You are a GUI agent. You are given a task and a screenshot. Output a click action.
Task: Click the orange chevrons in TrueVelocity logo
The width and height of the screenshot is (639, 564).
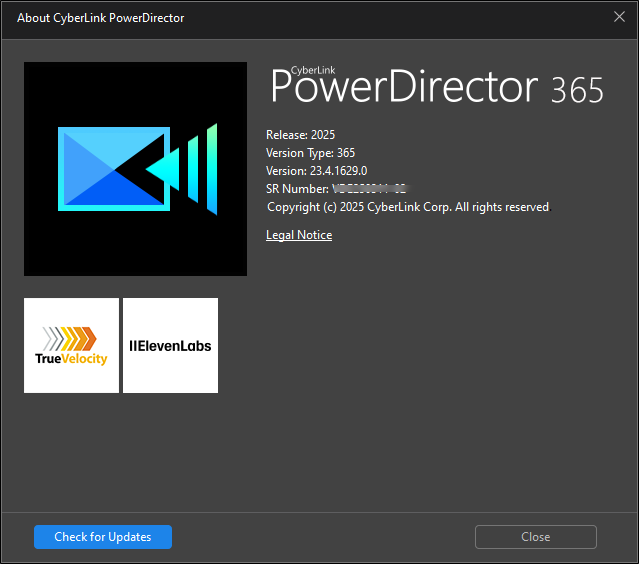pyautogui.click(x=75, y=337)
